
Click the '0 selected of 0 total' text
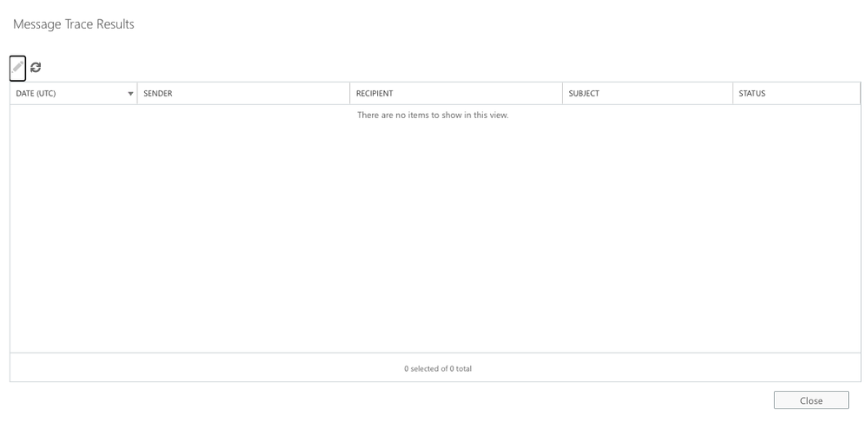click(x=438, y=368)
